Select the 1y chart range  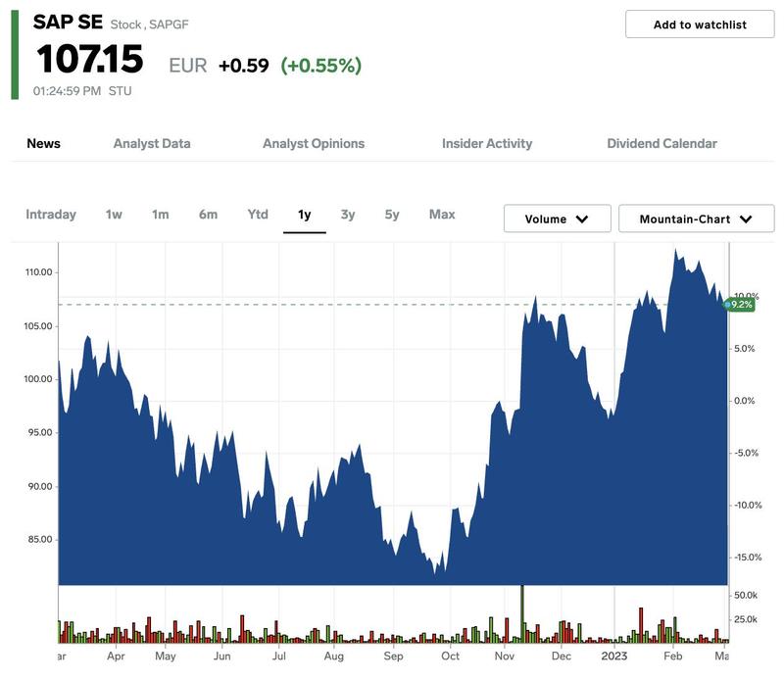tap(304, 215)
